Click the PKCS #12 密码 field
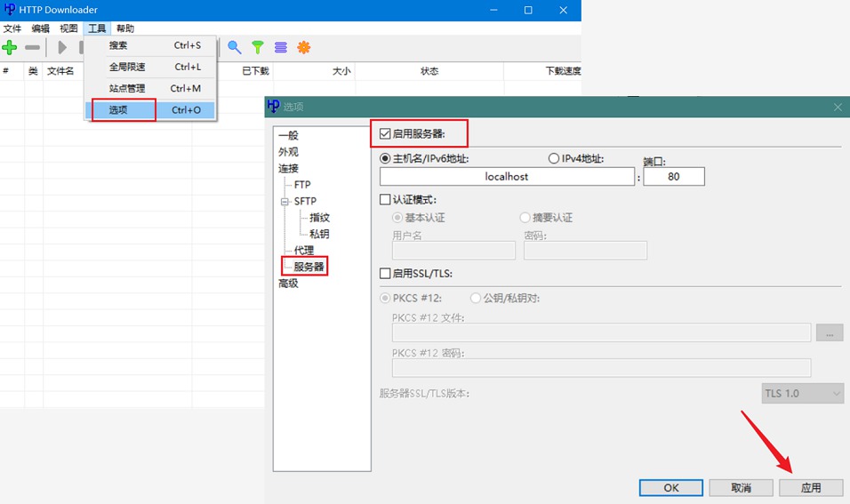 (x=602, y=368)
